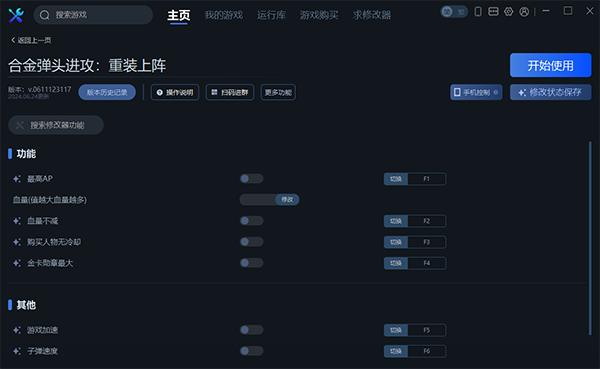The height and width of the screenshot is (369, 600).
Task: Click the 扫码进群 button
Action: (230, 92)
